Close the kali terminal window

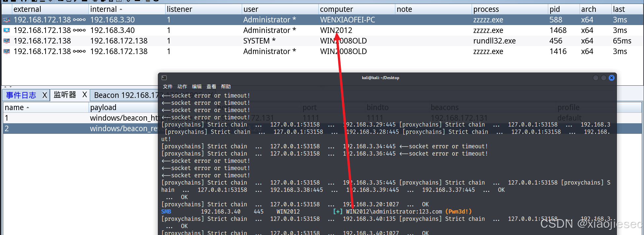[612, 78]
